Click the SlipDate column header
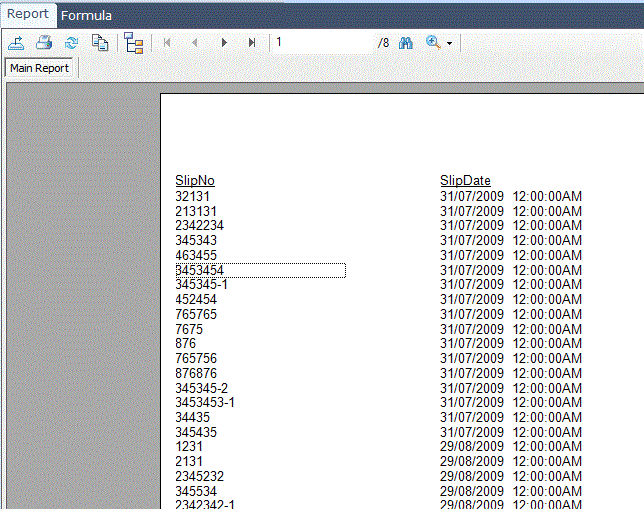This screenshot has height=509, width=644. pyautogui.click(x=465, y=181)
